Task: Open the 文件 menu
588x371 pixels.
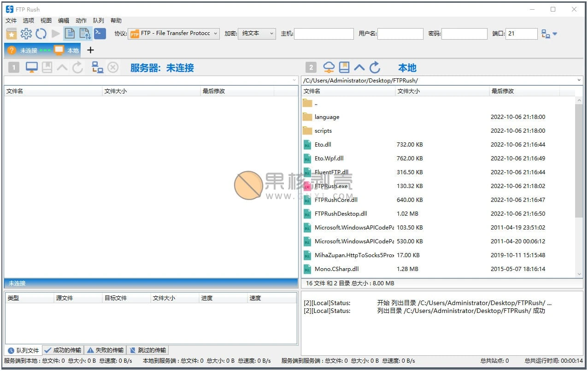Action: click(x=11, y=21)
